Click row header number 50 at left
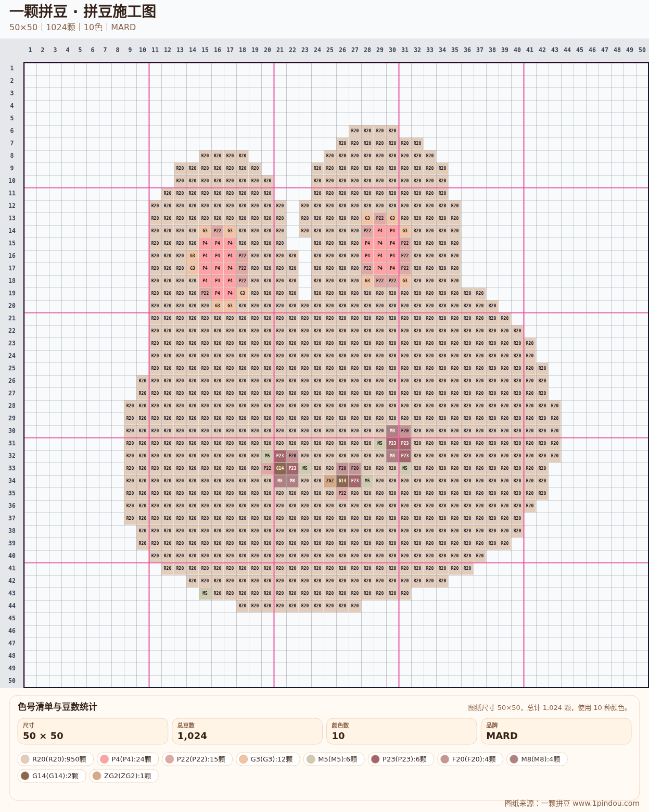The height and width of the screenshot is (812, 649). tap(12, 681)
